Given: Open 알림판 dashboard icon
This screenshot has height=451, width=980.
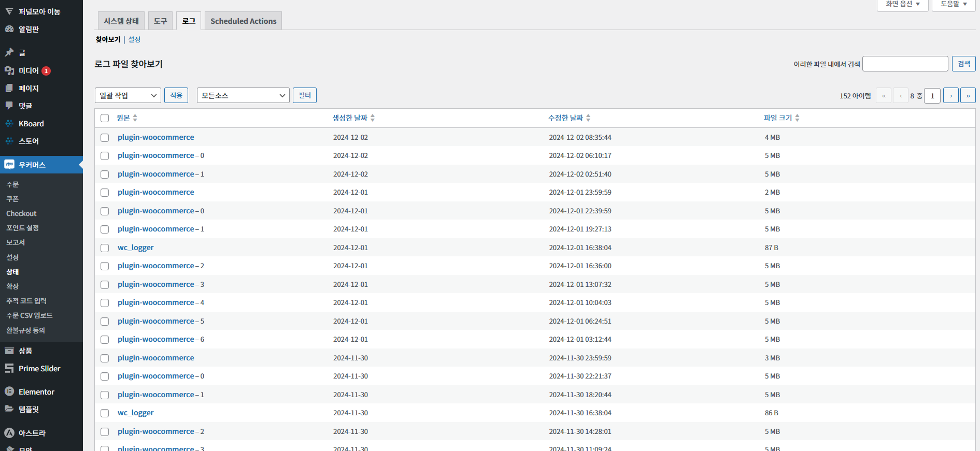Looking at the screenshot, I should click(x=9, y=29).
